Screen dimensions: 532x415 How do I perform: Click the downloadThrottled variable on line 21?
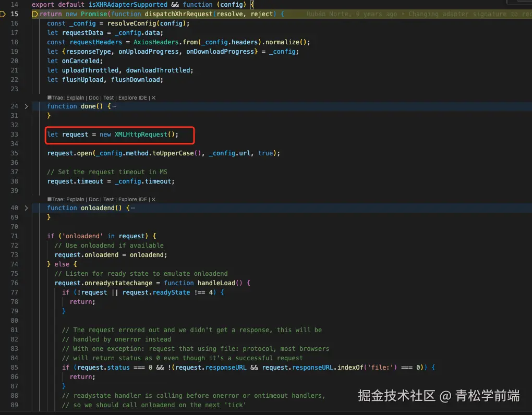click(158, 70)
